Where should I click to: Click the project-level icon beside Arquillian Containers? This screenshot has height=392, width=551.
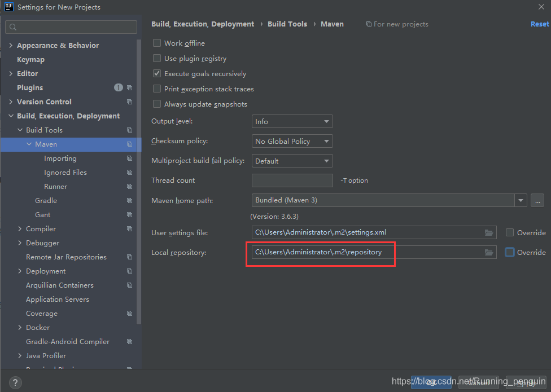tap(129, 285)
